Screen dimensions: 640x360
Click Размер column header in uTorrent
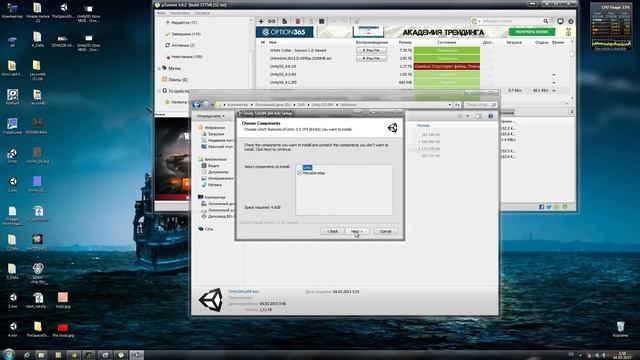(x=405, y=42)
